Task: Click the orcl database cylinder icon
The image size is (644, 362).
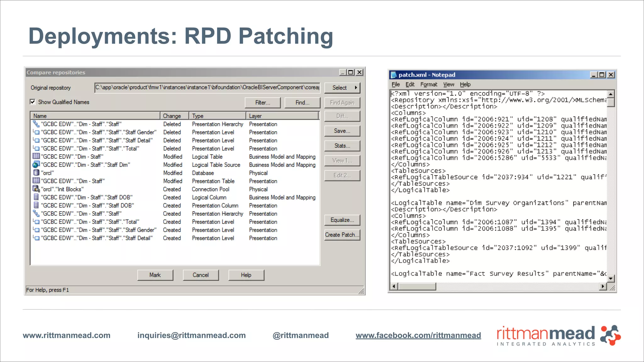Action: point(36,173)
